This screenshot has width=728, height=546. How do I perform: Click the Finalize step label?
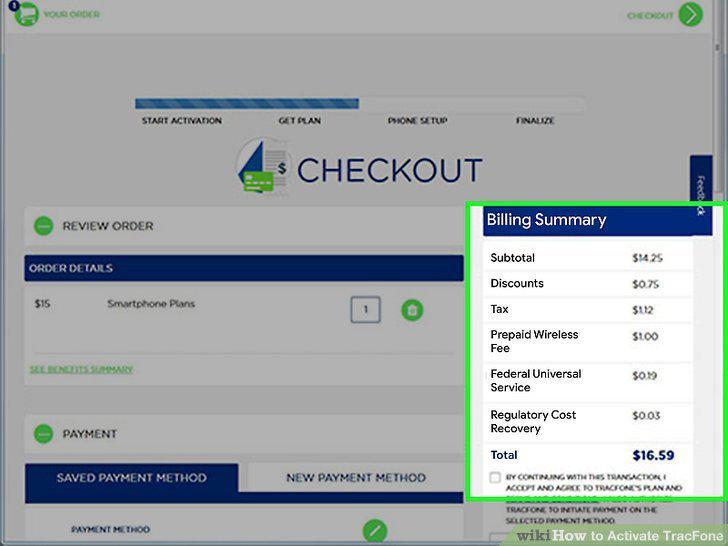tap(535, 121)
